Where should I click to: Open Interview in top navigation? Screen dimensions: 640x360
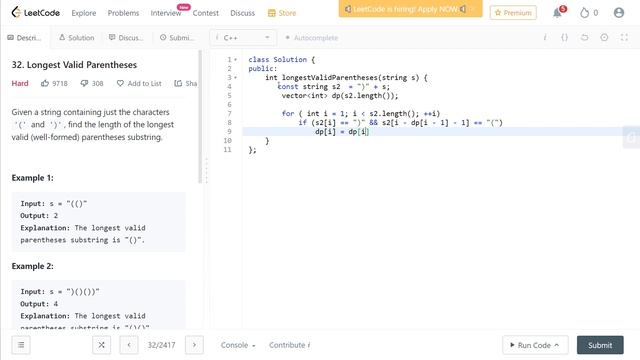tap(166, 13)
